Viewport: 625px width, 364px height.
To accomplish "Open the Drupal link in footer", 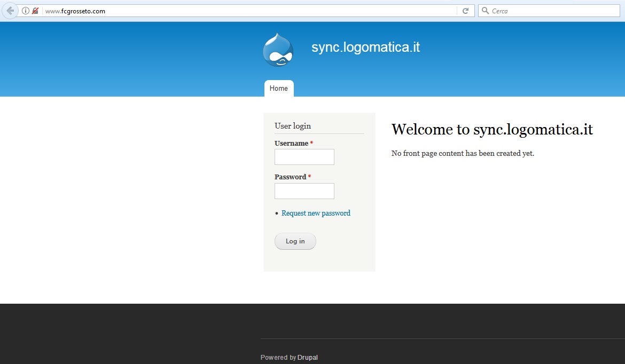I will tap(308, 358).
